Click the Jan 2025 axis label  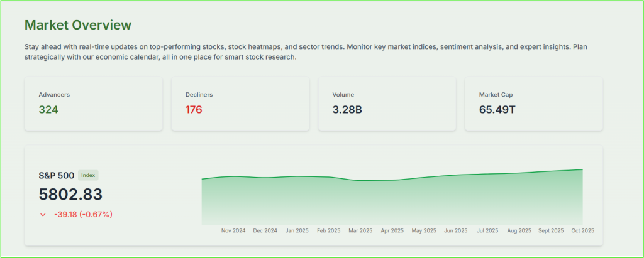tap(297, 230)
